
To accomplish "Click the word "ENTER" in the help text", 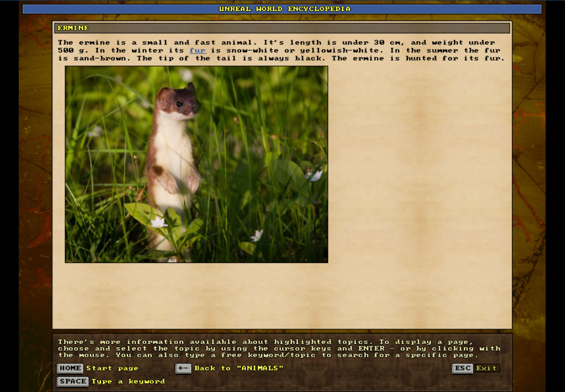I will click(x=371, y=348).
